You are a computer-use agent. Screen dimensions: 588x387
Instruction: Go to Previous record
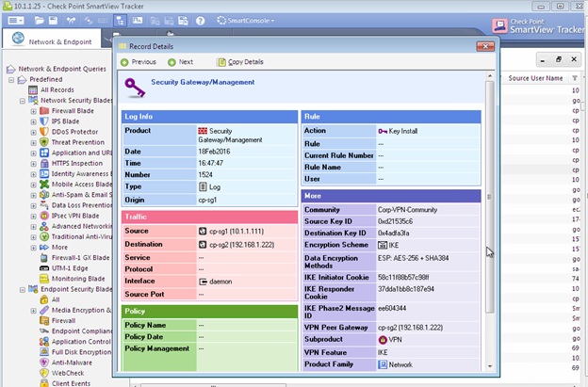(x=139, y=62)
